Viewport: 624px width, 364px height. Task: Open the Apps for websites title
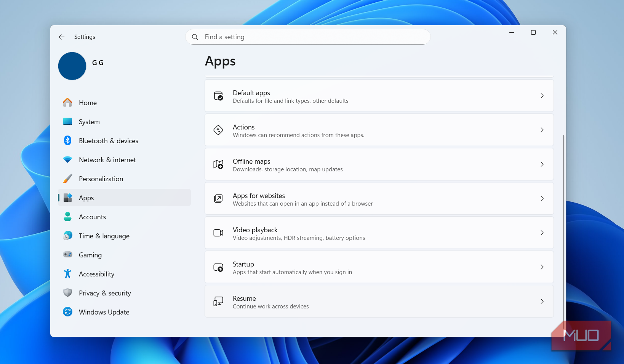(x=259, y=196)
